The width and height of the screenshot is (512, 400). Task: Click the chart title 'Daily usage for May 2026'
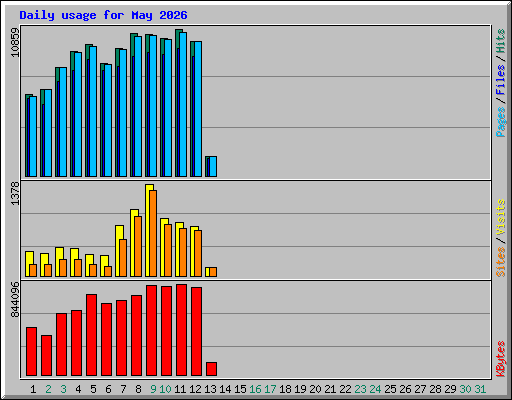coord(103,15)
